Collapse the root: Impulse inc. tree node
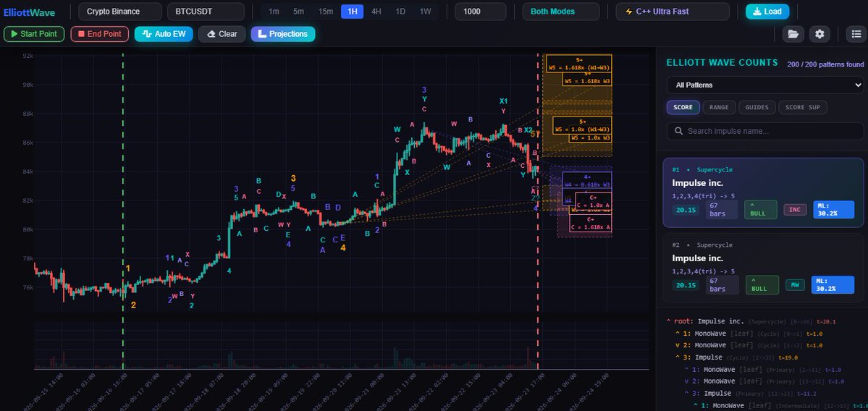868x411 pixels. click(669, 321)
